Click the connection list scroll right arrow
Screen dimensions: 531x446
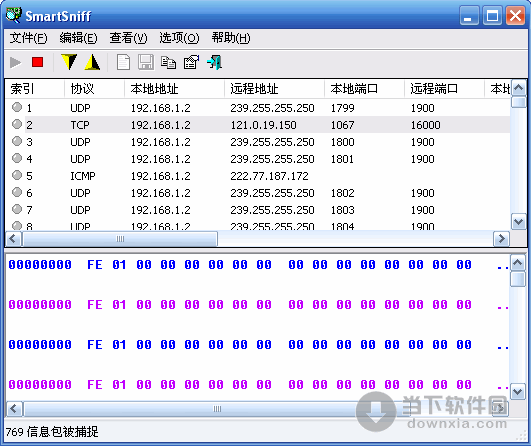501,239
